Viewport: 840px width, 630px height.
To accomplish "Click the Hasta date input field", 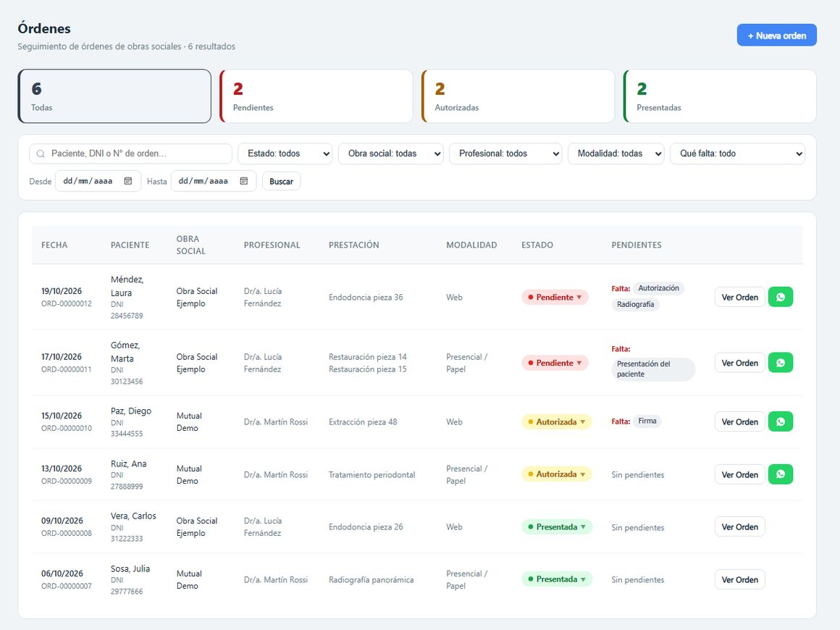I will (x=214, y=181).
